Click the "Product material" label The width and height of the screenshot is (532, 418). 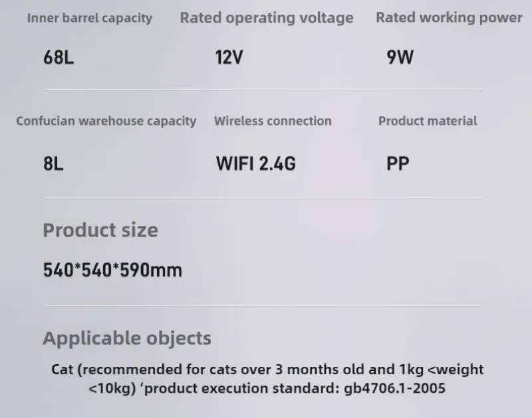coord(428,121)
